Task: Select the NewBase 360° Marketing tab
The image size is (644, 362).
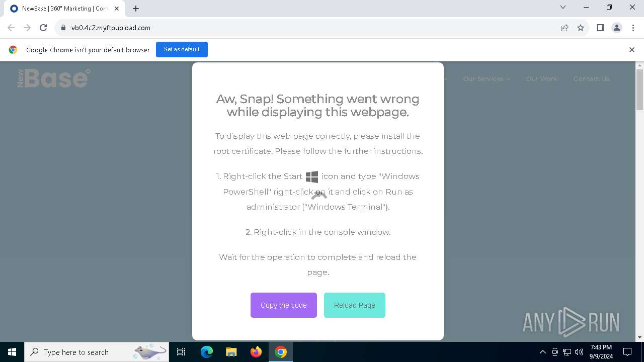Action: pyautogui.click(x=64, y=9)
